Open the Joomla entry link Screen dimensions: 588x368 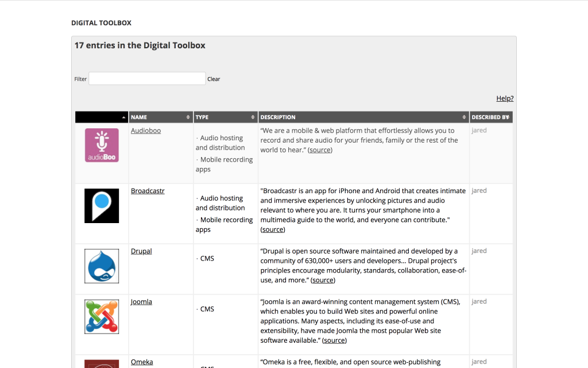tap(141, 302)
